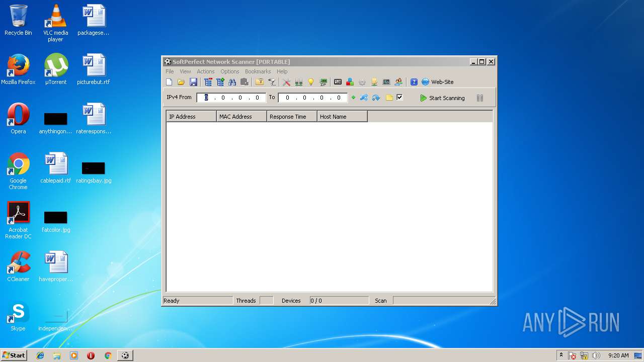Click the light bulb toolbar icon
Screen dimensions: 644x362
coord(311,82)
